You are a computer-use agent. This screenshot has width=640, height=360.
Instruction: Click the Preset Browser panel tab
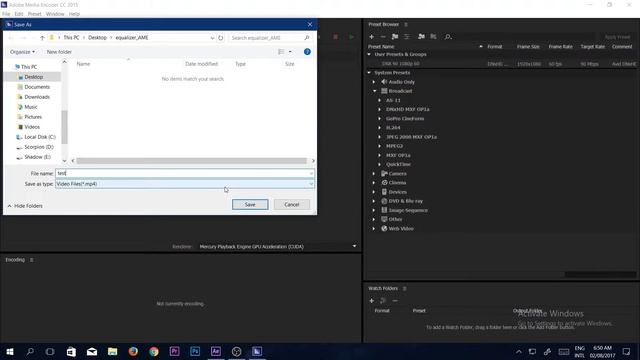click(x=383, y=24)
